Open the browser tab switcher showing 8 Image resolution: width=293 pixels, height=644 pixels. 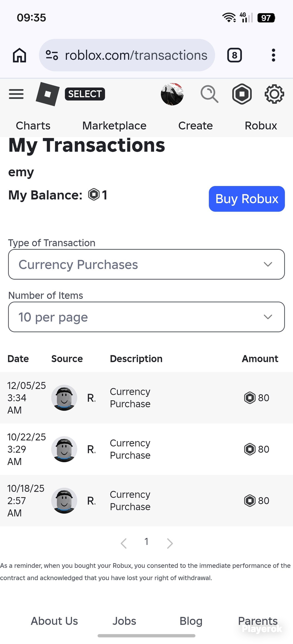coord(234,55)
